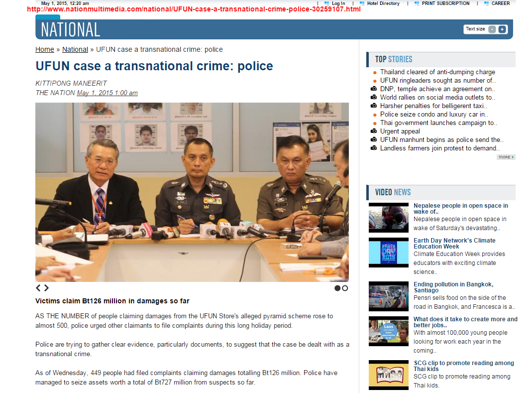Click author name KITTIPONG MANEERIT
532x393 pixels.
coord(71,83)
